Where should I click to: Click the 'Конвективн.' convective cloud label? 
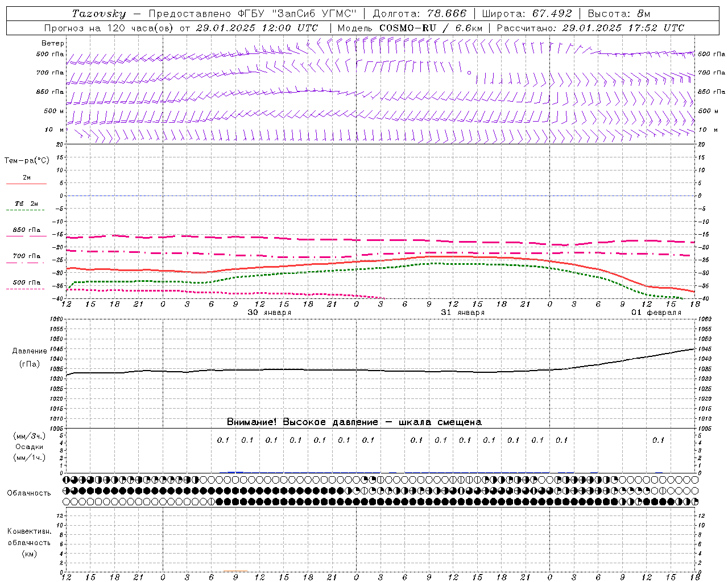pos(29,531)
